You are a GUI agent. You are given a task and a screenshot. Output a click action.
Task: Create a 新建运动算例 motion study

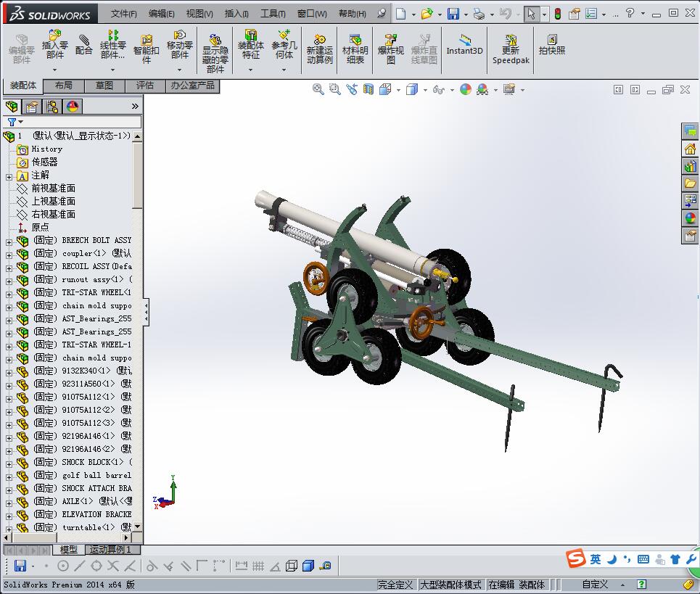320,49
